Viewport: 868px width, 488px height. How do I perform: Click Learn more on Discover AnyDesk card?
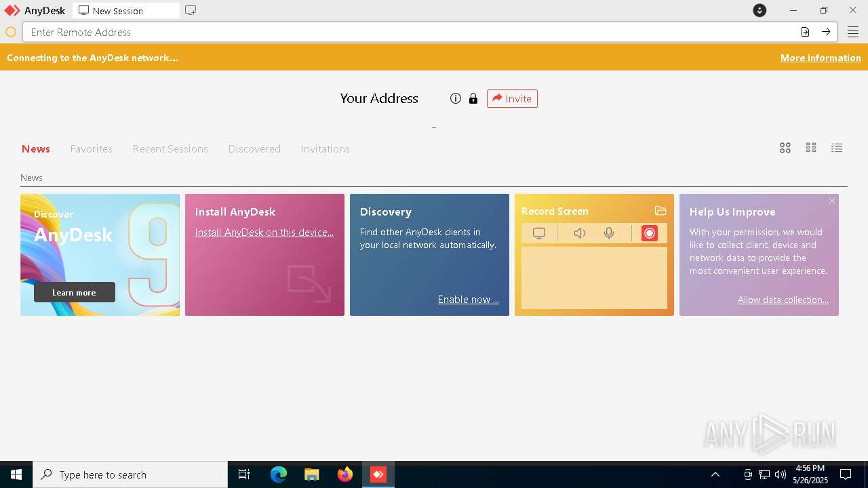pos(75,292)
